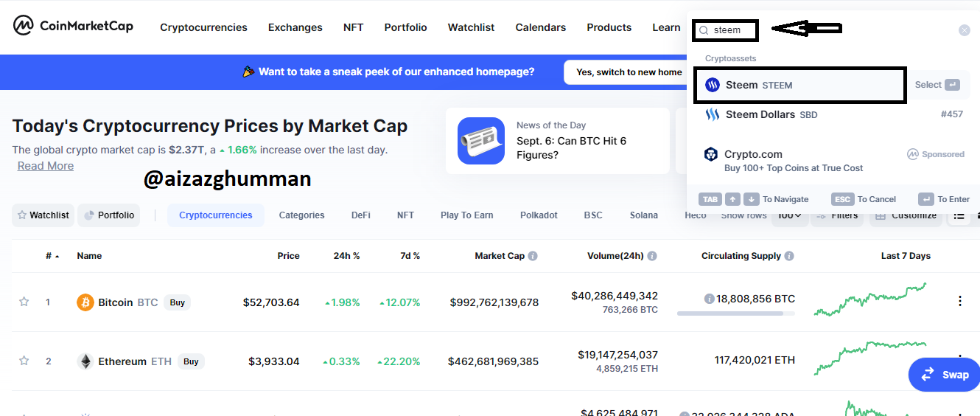Viewport: 980px width, 416px height.
Task: Open the Customize columns button
Action: point(906,215)
